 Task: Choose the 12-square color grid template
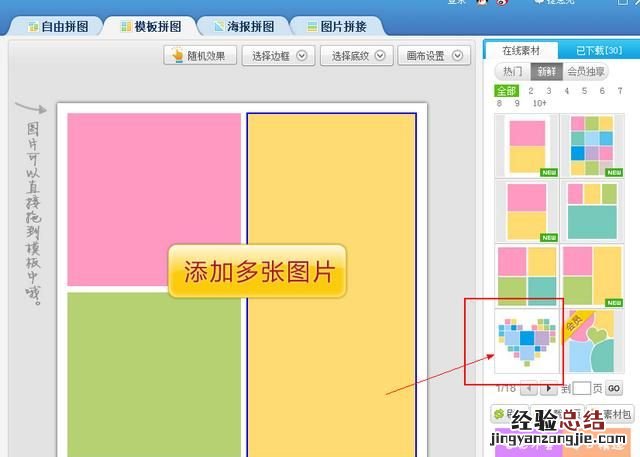coord(591,146)
